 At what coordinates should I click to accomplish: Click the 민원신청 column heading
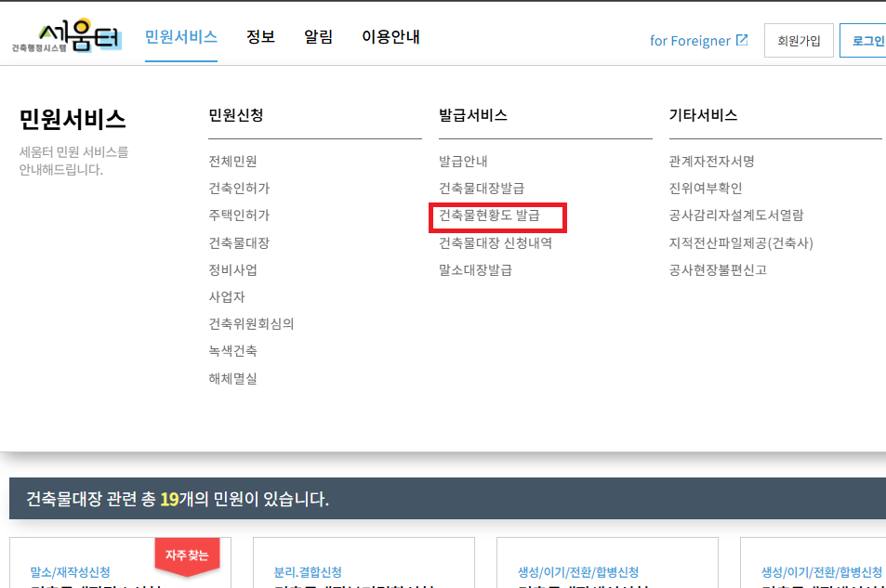tap(236, 115)
